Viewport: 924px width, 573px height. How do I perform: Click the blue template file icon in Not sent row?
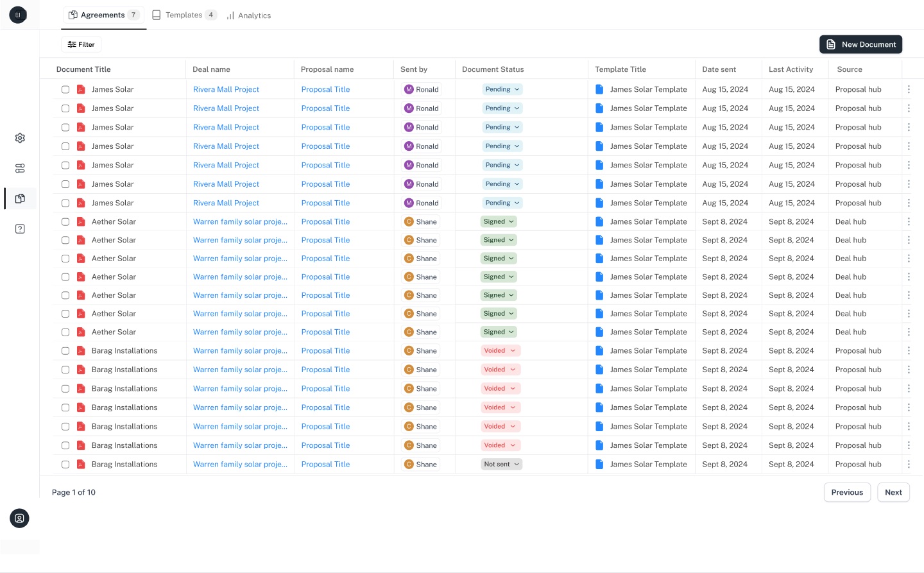coord(599,464)
